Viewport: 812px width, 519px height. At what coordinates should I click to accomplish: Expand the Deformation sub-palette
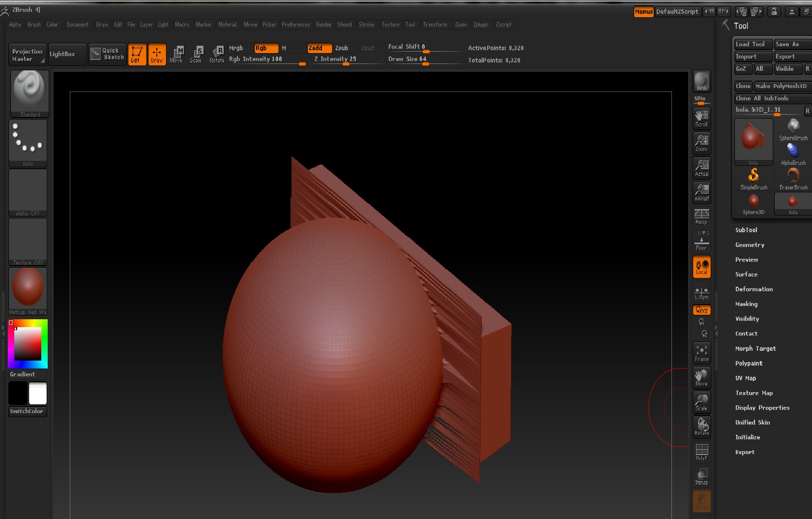pos(754,289)
